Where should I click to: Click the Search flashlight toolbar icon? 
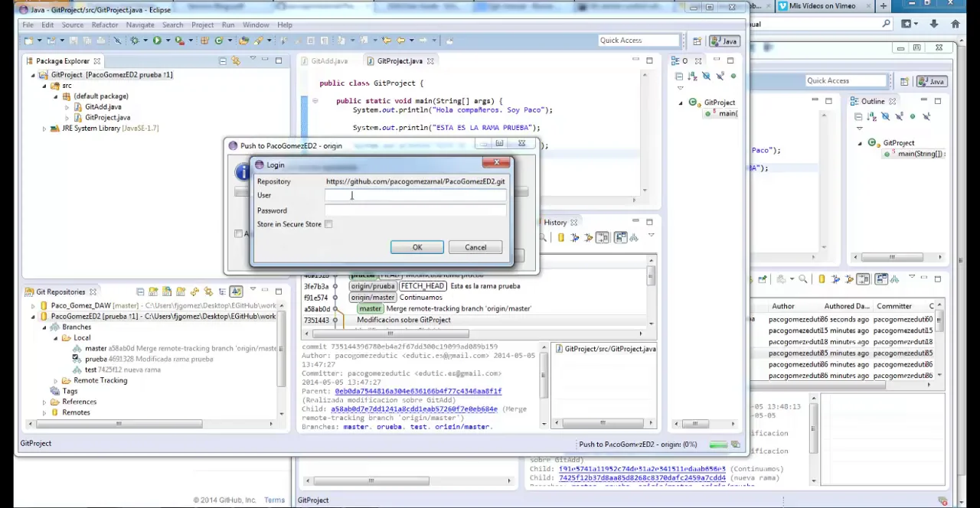[x=258, y=41]
